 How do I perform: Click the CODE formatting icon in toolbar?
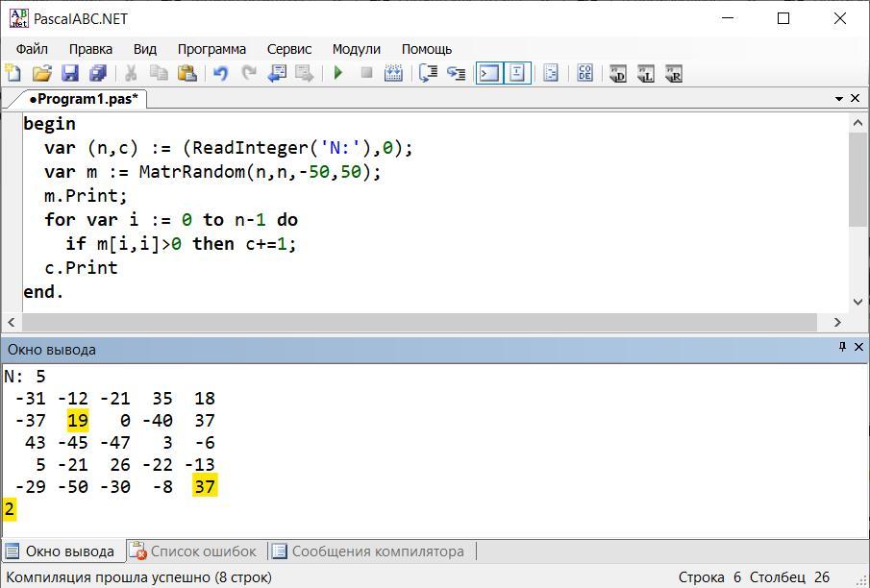584,73
